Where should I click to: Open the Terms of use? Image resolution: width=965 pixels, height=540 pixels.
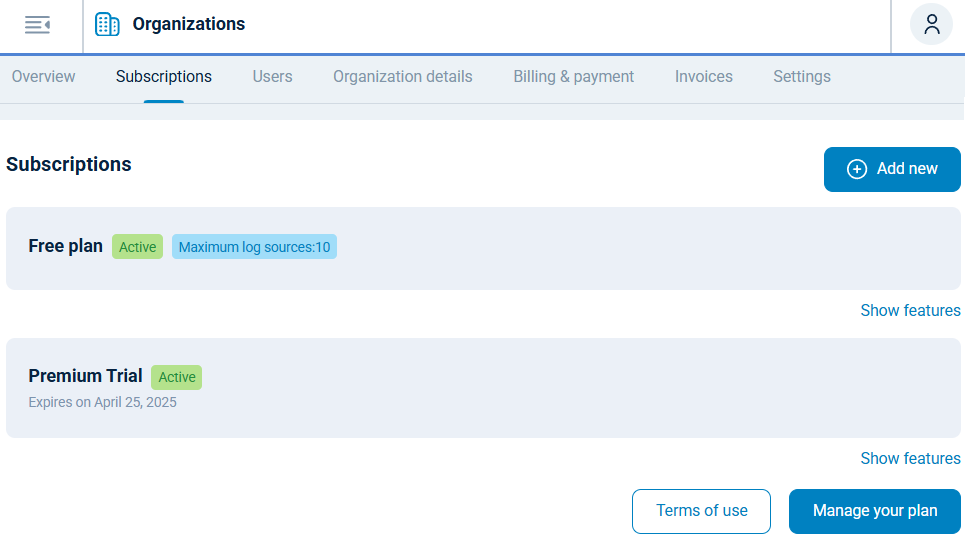[701, 511]
